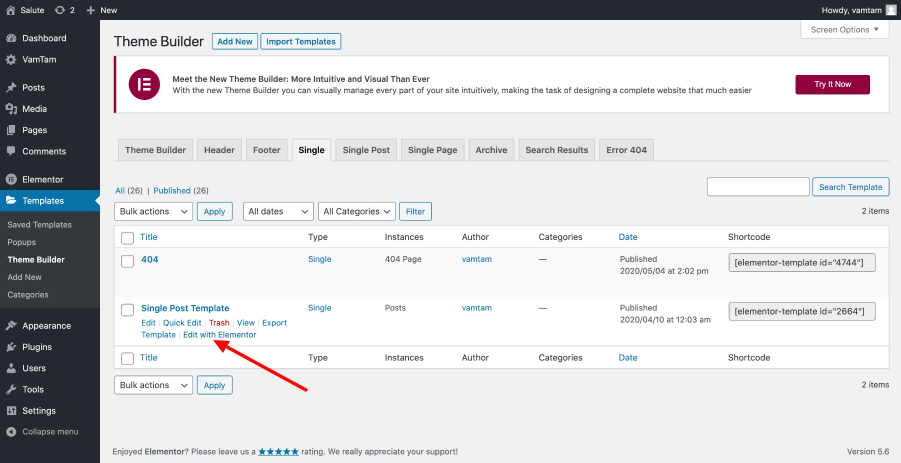Open the updates icon showing 2
This screenshot has height=463, width=901.
click(x=60, y=10)
